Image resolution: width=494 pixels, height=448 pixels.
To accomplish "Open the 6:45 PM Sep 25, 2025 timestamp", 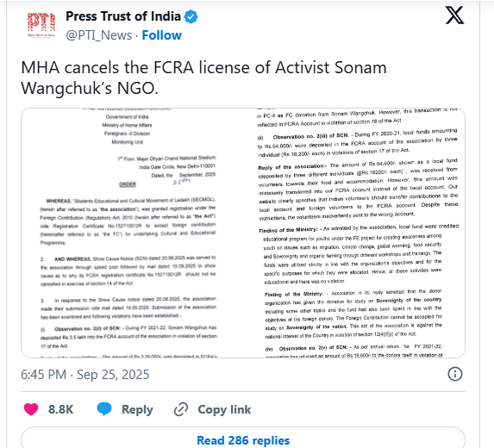I will click(x=85, y=375).
